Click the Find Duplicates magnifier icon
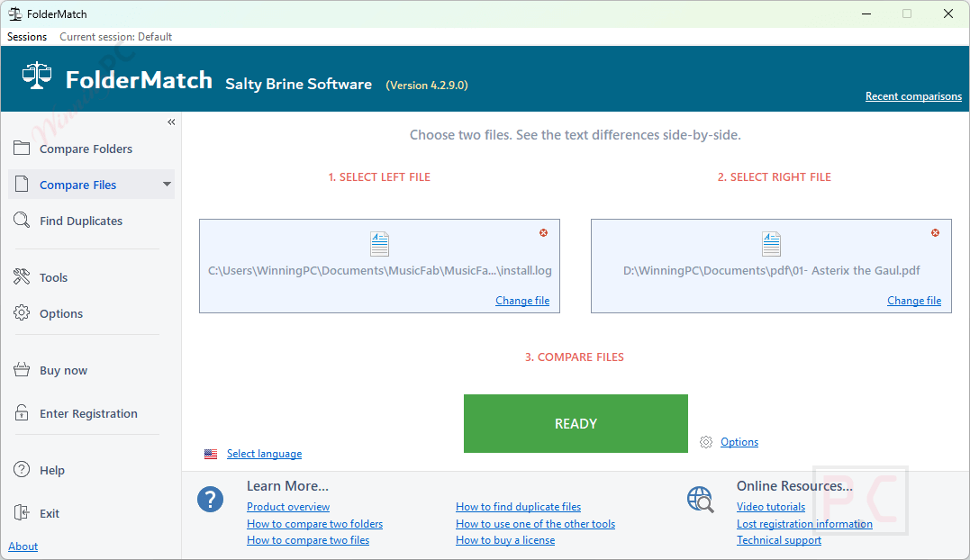The image size is (970, 560). pyautogui.click(x=22, y=220)
